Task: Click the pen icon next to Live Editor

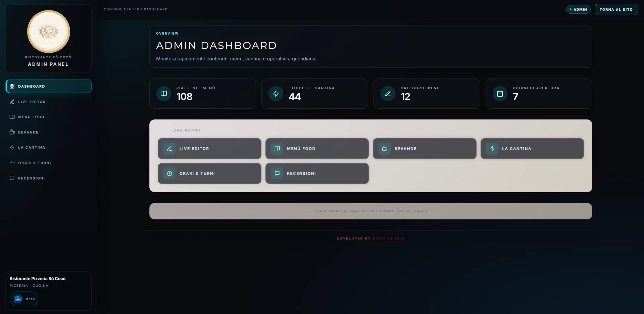Action: point(12,102)
